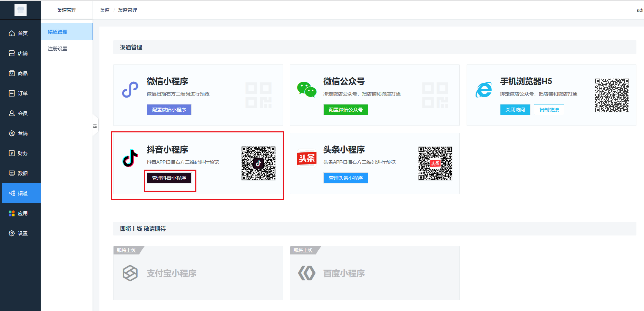This screenshot has height=311, width=644.
Task: Click the 复制链接 (copy link) button
Action: pyautogui.click(x=549, y=110)
